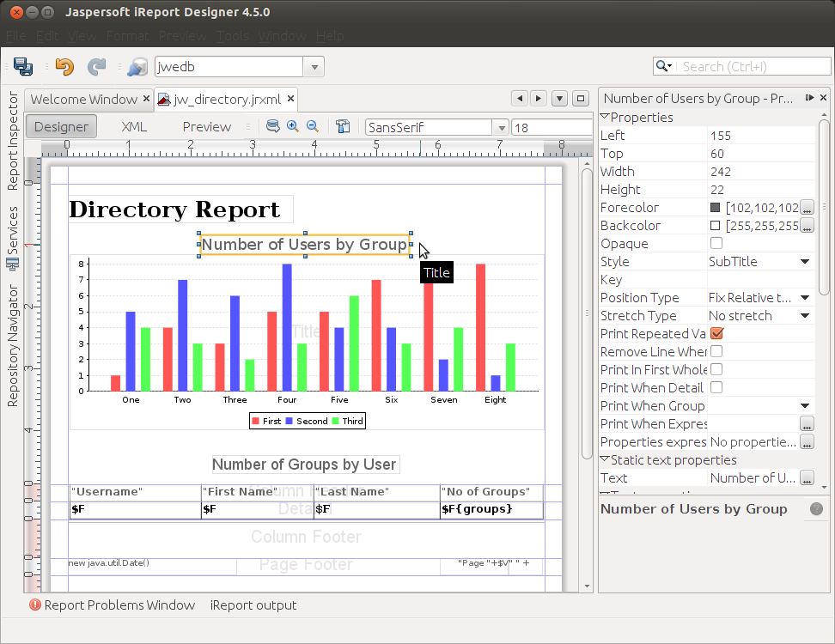Click the report query database icon
Image resolution: width=835 pixels, height=644 pixels.
272,126
